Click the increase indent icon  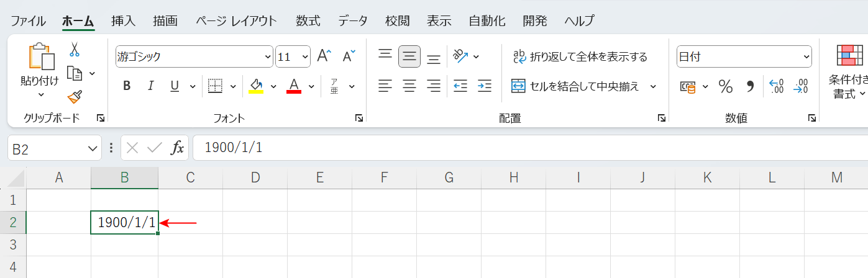pos(485,86)
